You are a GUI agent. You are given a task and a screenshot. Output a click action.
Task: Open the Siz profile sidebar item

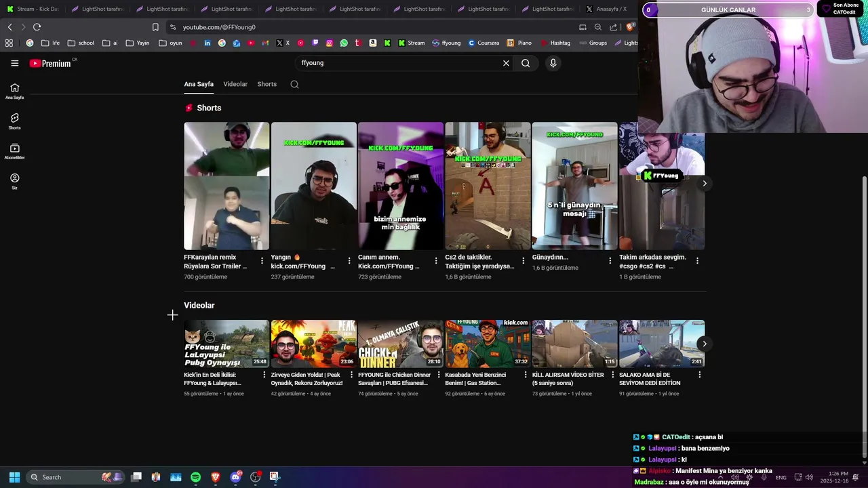pyautogui.click(x=14, y=182)
